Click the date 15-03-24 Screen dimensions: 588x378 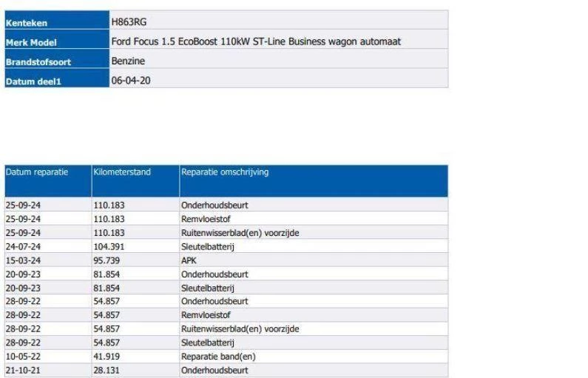tap(23, 260)
